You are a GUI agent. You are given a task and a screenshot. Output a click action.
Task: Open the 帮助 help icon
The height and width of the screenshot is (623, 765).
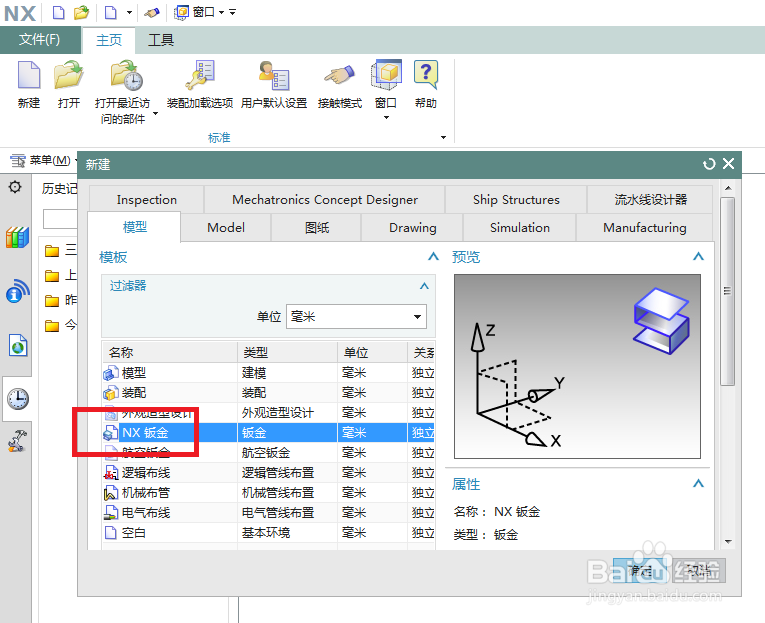point(425,75)
